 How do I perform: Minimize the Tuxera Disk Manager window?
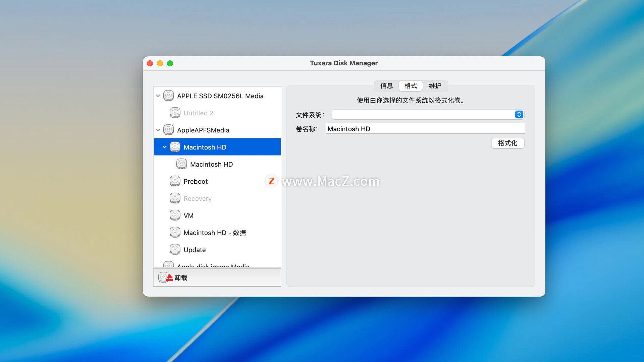160,63
